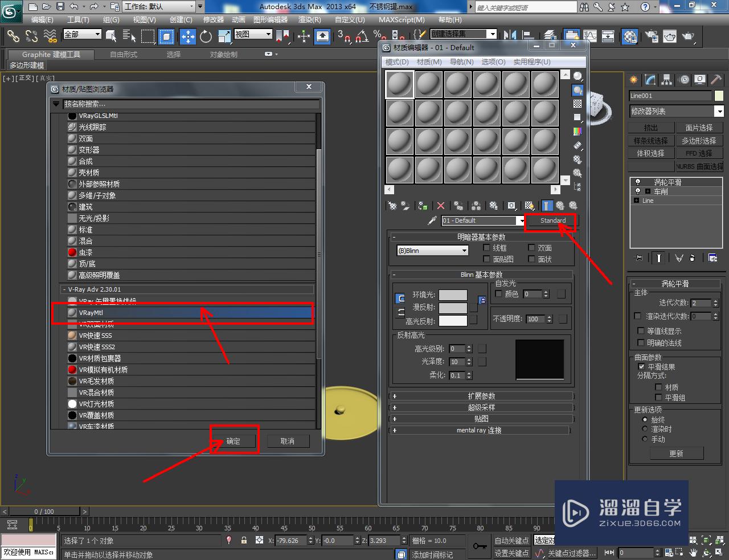Click Configure Modifier Sets icon

[x=712, y=257]
